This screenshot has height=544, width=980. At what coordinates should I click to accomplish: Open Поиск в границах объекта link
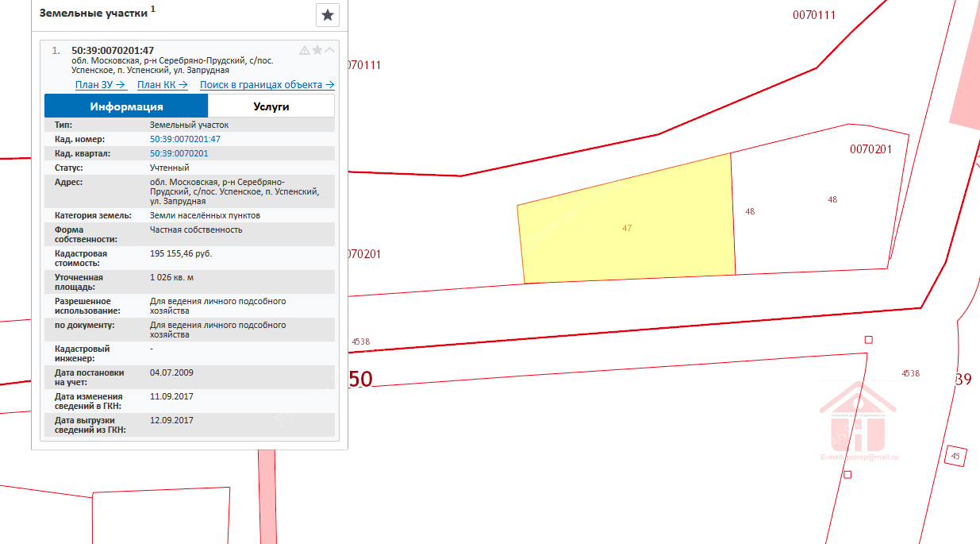coord(267,85)
